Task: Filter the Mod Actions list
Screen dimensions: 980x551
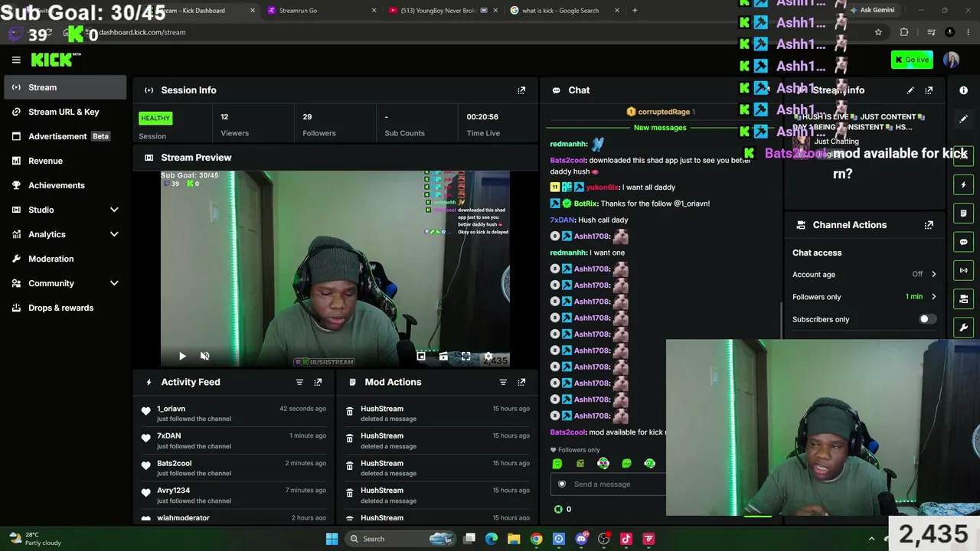Action: coord(503,382)
